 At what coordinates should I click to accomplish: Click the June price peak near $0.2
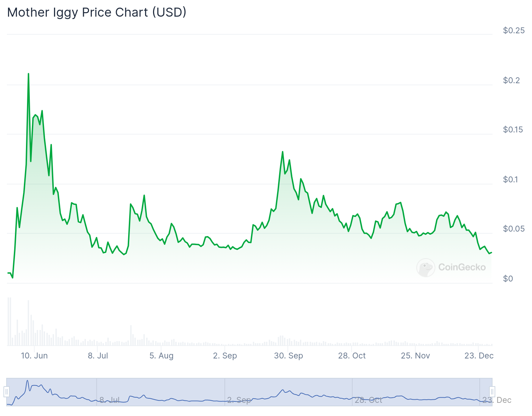(x=28, y=73)
